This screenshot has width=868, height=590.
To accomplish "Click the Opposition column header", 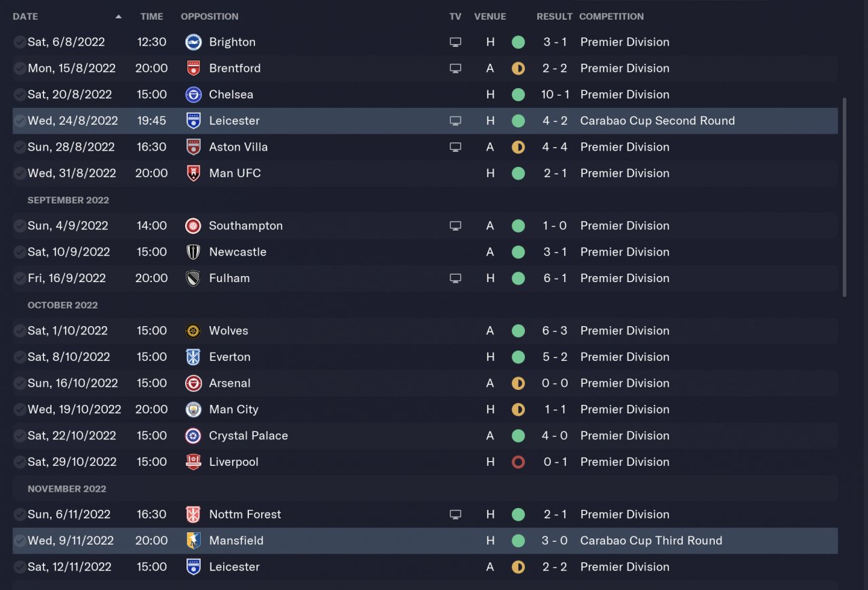I will click(210, 16).
